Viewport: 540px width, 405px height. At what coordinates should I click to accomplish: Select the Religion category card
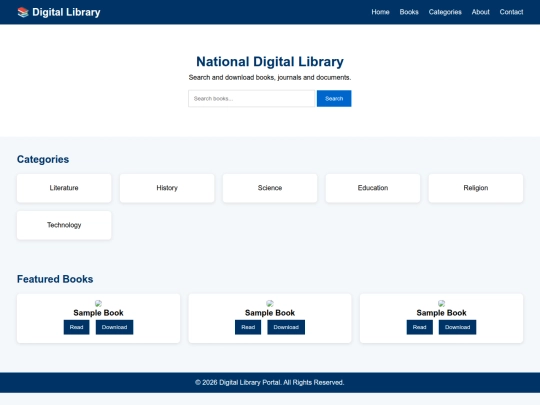point(476,188)
